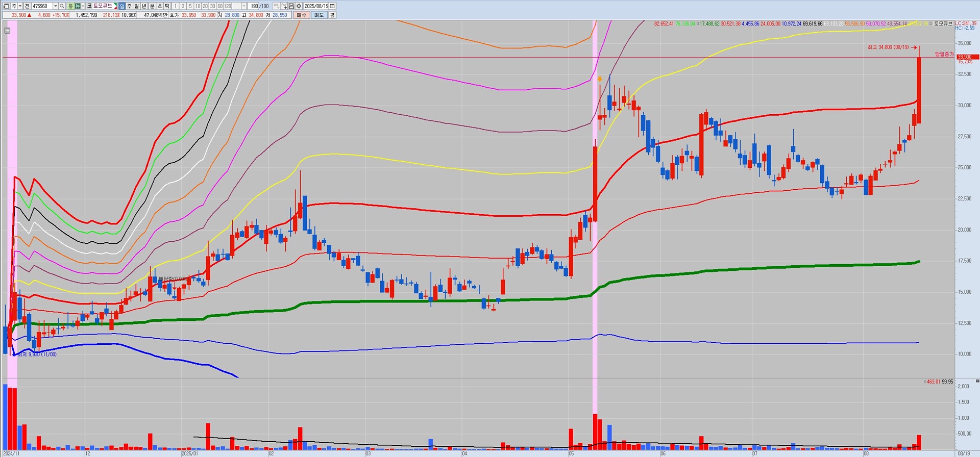This screenshot has height=457, width=980.
Task: Click the high price 34,800 value
Action: click(x=256, y=15)
